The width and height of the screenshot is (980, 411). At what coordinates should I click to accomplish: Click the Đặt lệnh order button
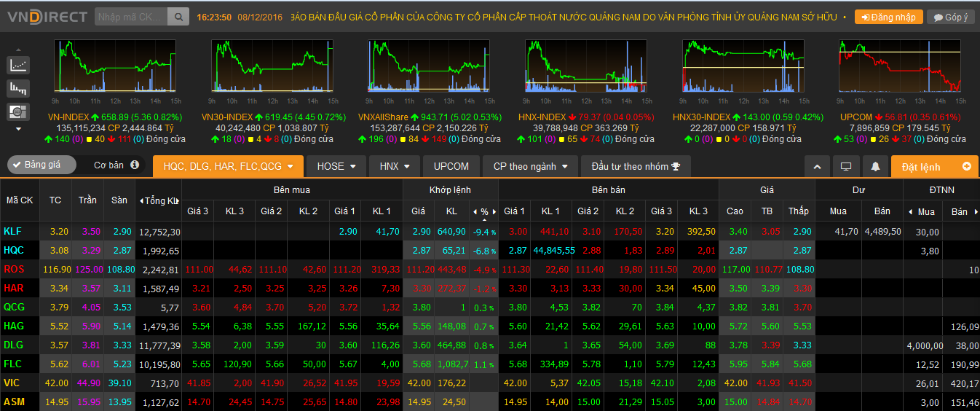coord(935,167)
